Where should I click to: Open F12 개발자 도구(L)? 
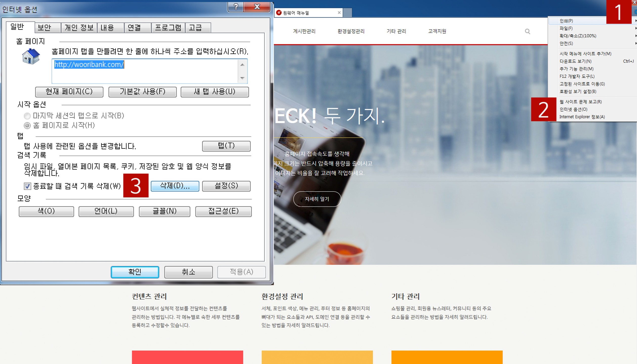pyautogui.click(x=592, y=76)
